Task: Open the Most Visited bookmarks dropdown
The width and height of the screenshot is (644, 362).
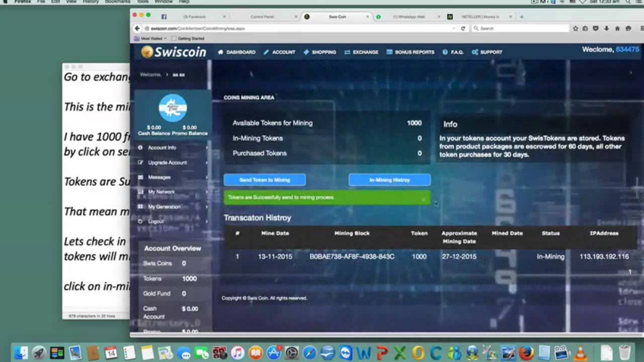Action: [x=150, y=38]
